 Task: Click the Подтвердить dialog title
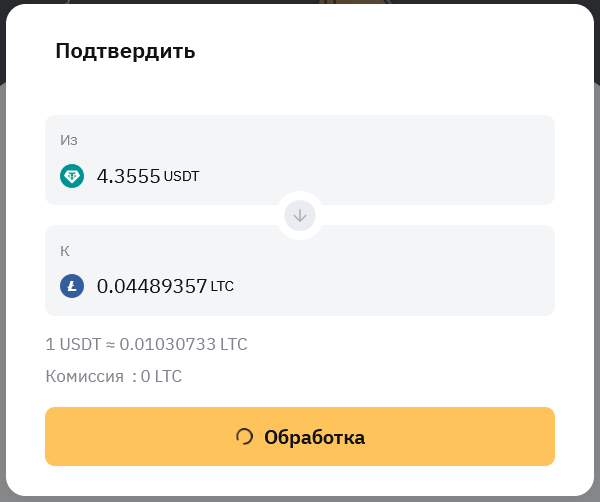pyautogui.click(x=125, y=51)
